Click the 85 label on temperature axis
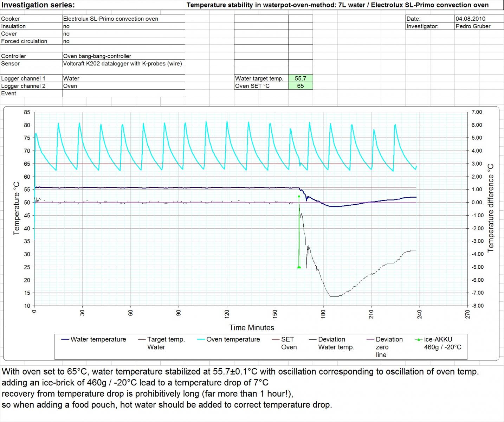Viewport: 504px width, 422px height. tap(27, 112)
